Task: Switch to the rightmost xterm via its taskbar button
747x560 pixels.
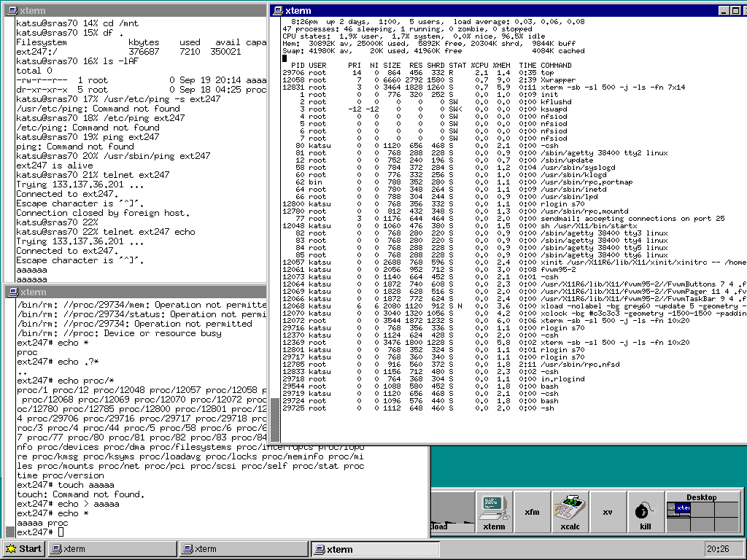Action: click(x=376, y=548)
